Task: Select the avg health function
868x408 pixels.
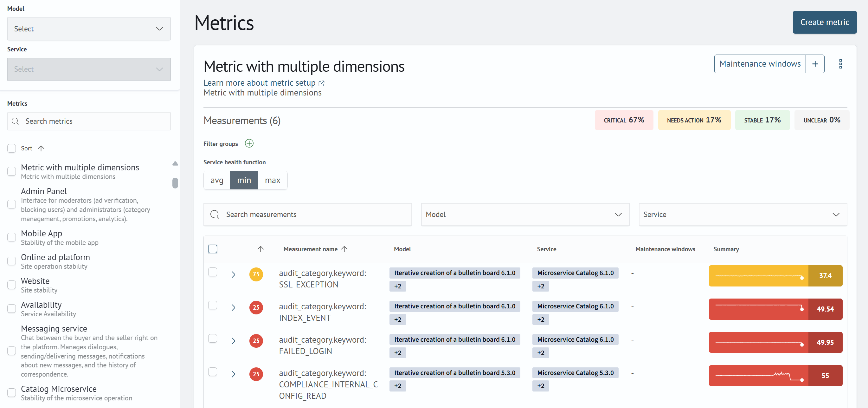Action: (217, 180)
